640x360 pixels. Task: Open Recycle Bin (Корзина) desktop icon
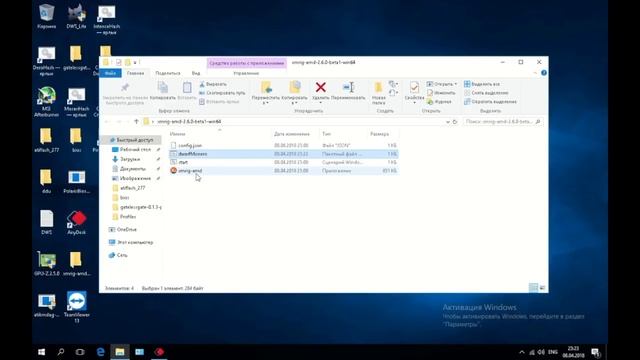(x=47, y=17)
